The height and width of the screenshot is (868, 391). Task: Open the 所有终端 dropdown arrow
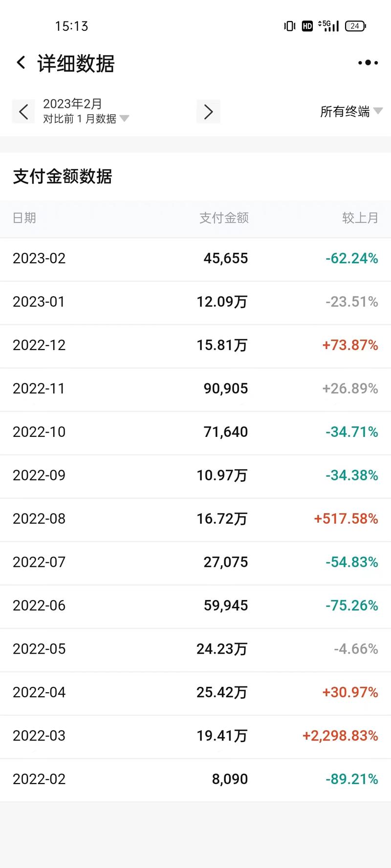pos(377,111)
